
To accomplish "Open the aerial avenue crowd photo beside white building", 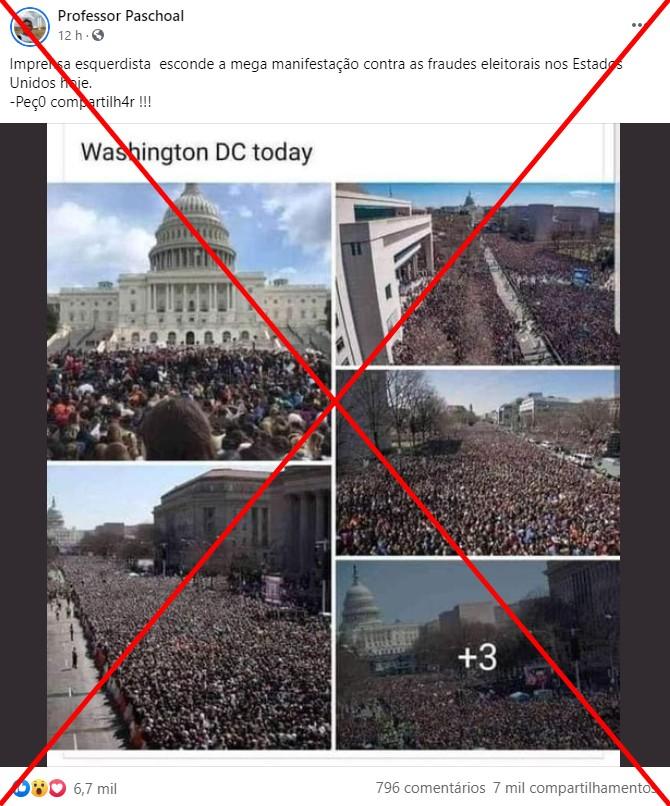I will tap(478, 273).
